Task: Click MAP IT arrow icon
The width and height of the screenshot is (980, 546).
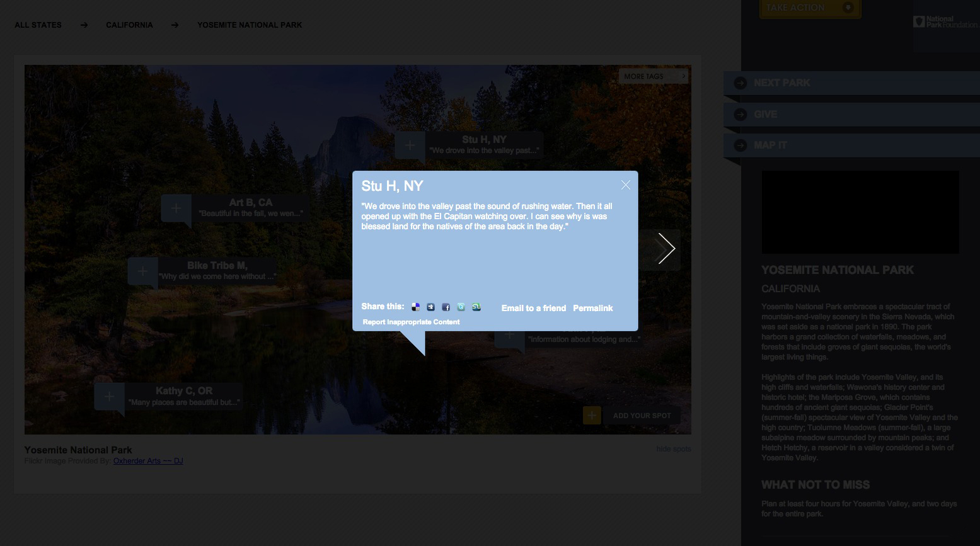Action: 741,145
